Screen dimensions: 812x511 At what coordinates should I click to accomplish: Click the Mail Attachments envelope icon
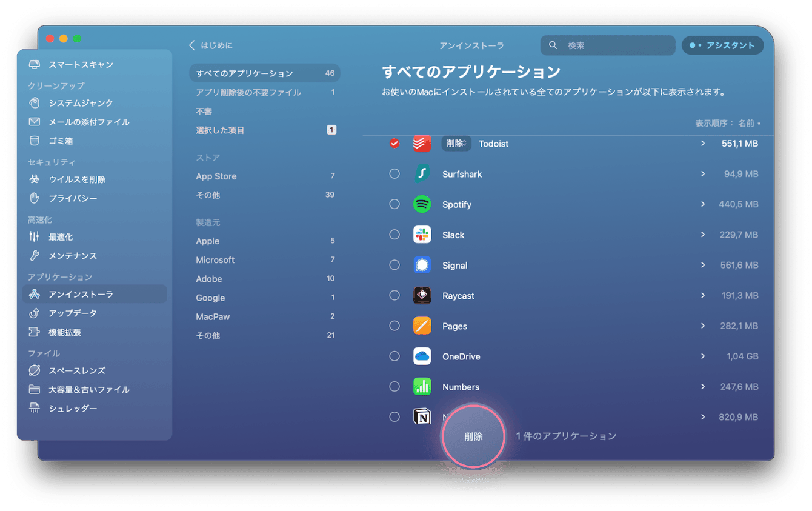click(35, 122)
